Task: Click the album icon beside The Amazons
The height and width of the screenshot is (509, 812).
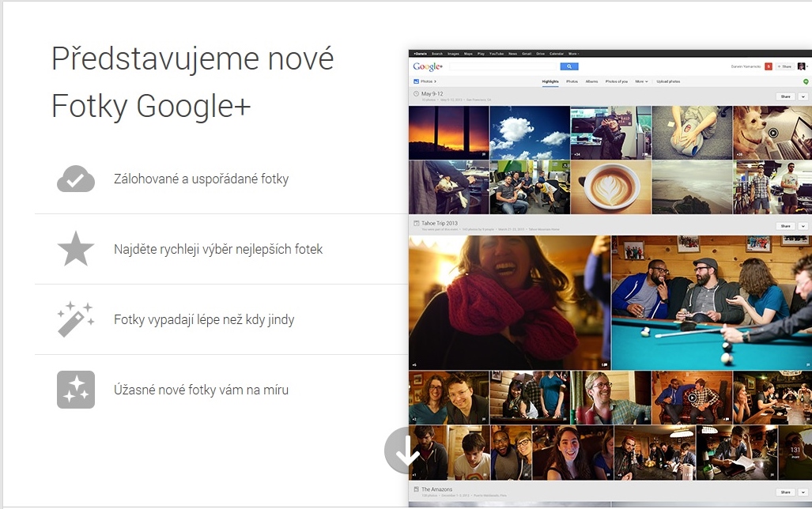Action: tap(416, 488)
